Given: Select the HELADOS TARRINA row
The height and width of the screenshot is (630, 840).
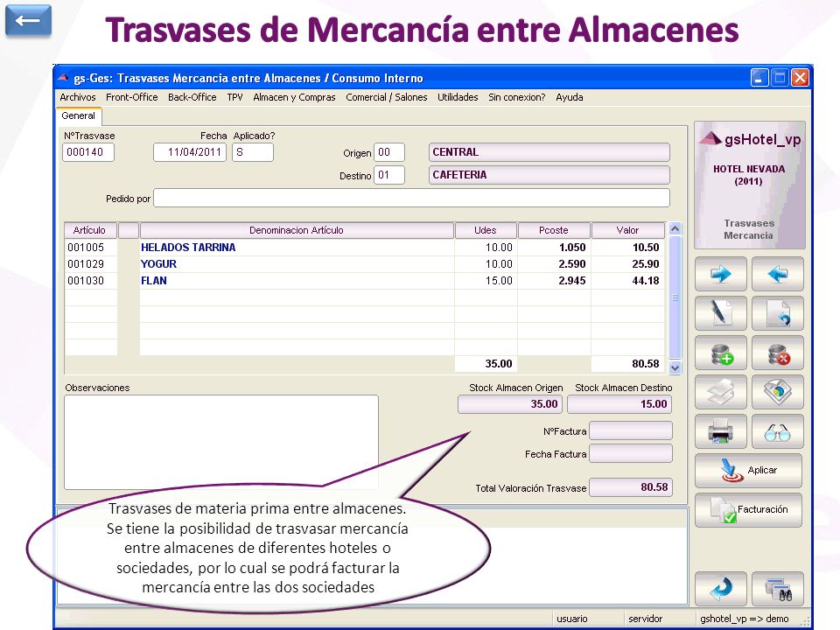Looking at the screenshot, I should [364, 248].
